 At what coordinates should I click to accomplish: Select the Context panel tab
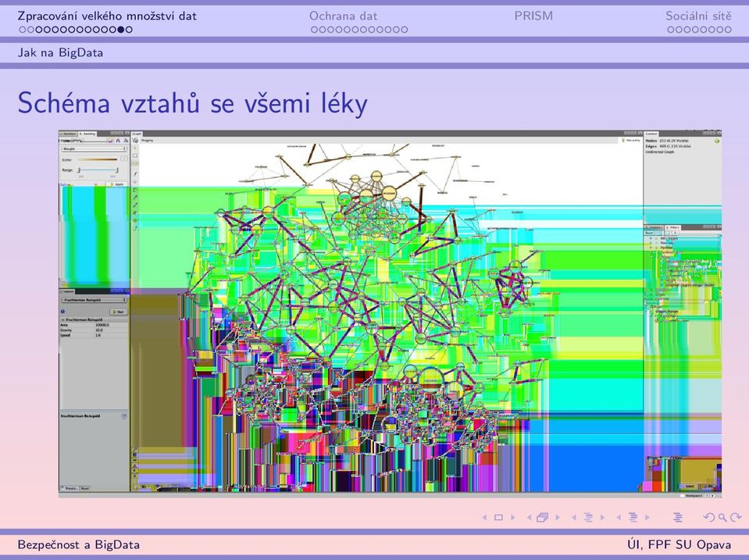click(651, 134)
